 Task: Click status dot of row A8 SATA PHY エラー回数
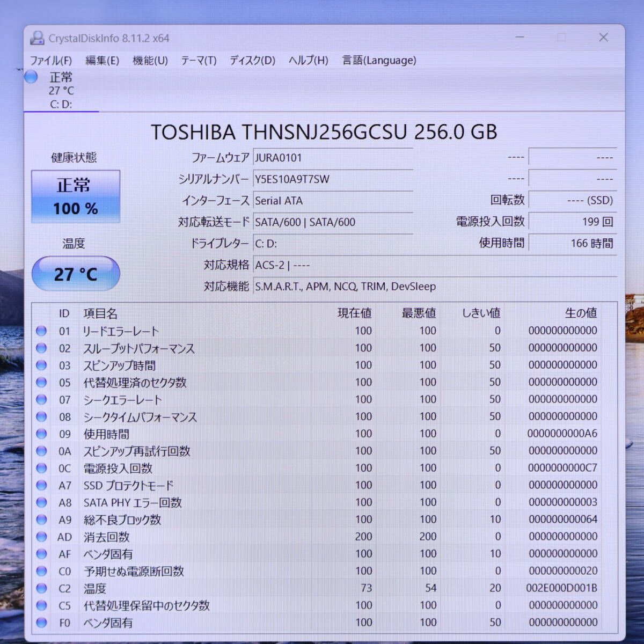(41, 503)
